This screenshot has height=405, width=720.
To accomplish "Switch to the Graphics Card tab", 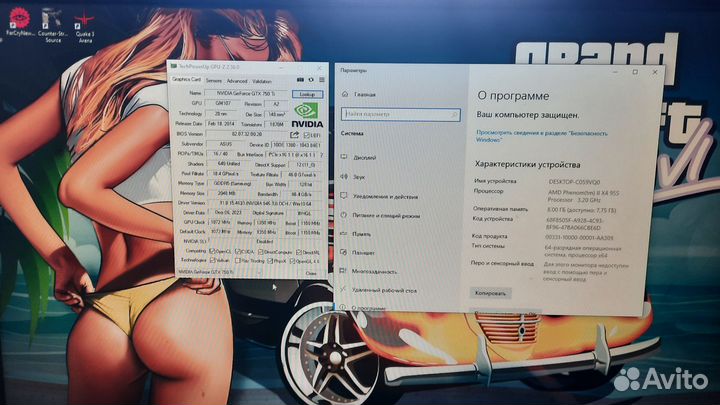I will click(x=186, y=79).
